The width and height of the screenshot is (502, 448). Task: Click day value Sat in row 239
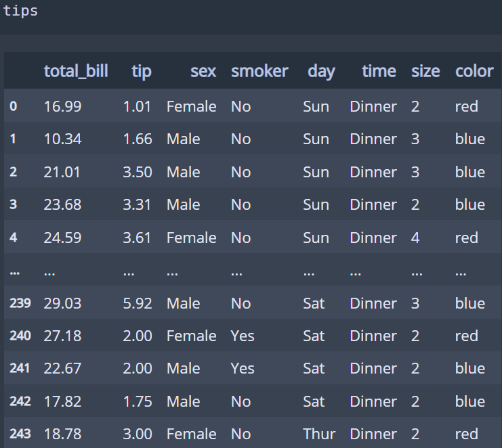point(314,303)
